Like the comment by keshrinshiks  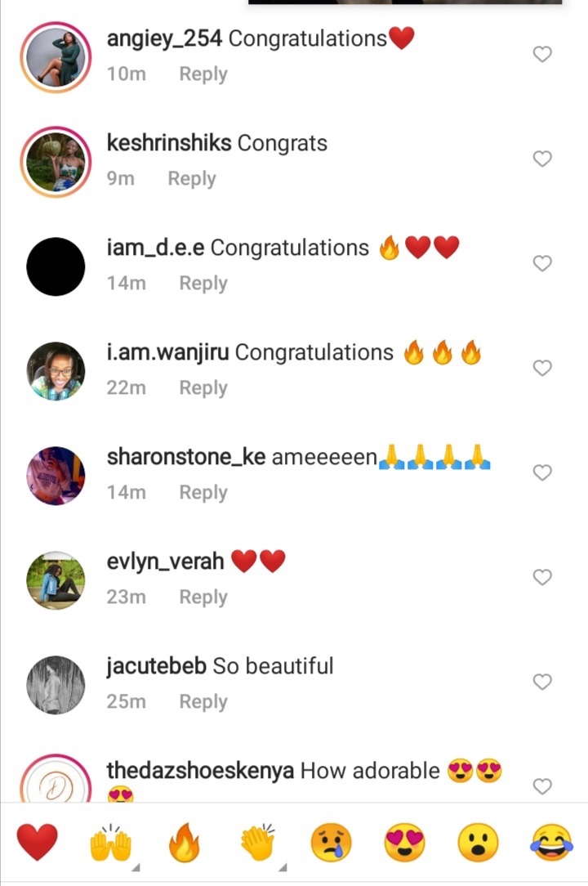542,159
